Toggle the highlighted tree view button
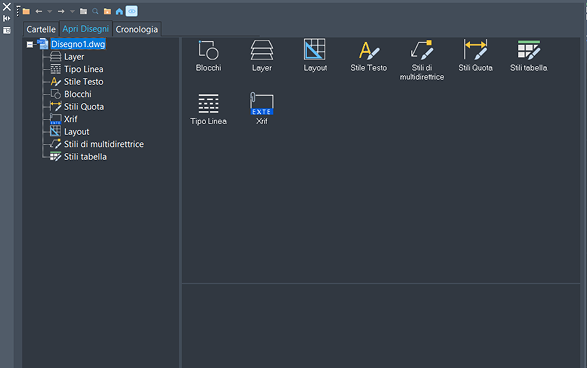 131,11
